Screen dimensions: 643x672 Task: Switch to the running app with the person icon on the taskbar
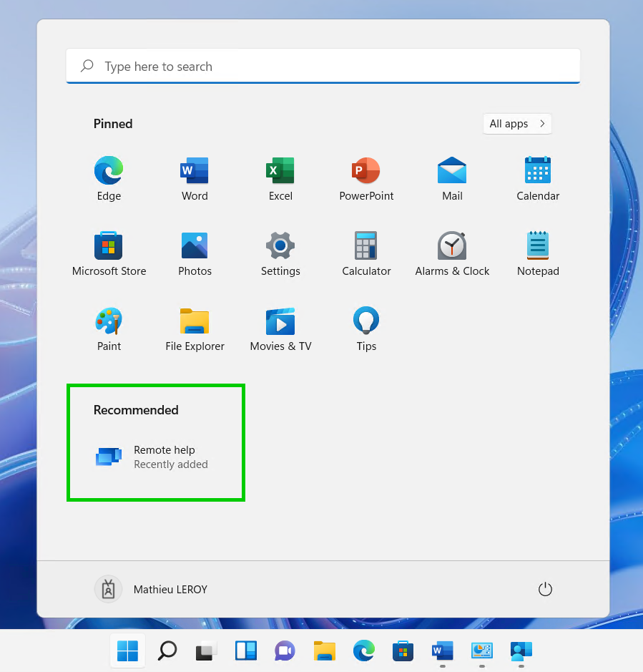521,651
